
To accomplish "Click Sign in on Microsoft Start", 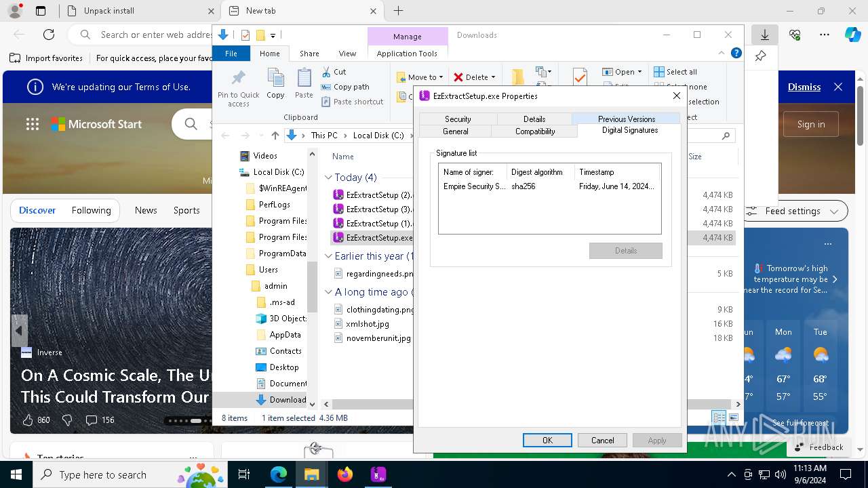I will pyautogui.click(x=811, y=124).
